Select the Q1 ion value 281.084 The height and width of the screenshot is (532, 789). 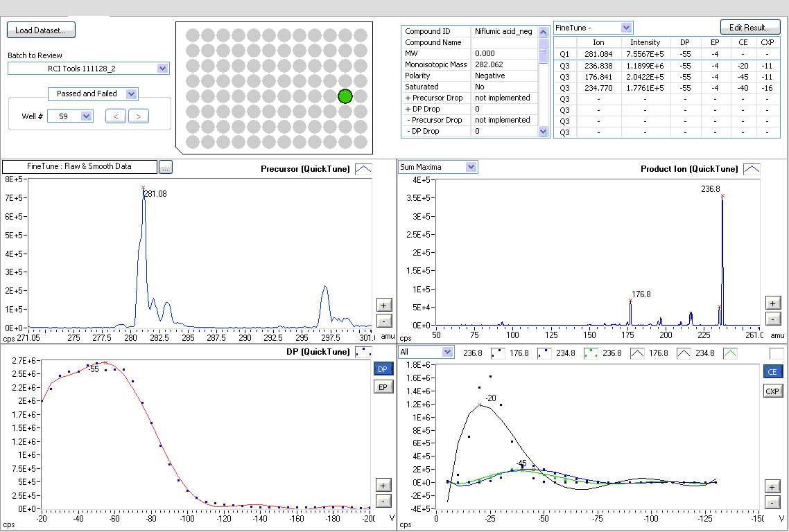click(598, 54)
